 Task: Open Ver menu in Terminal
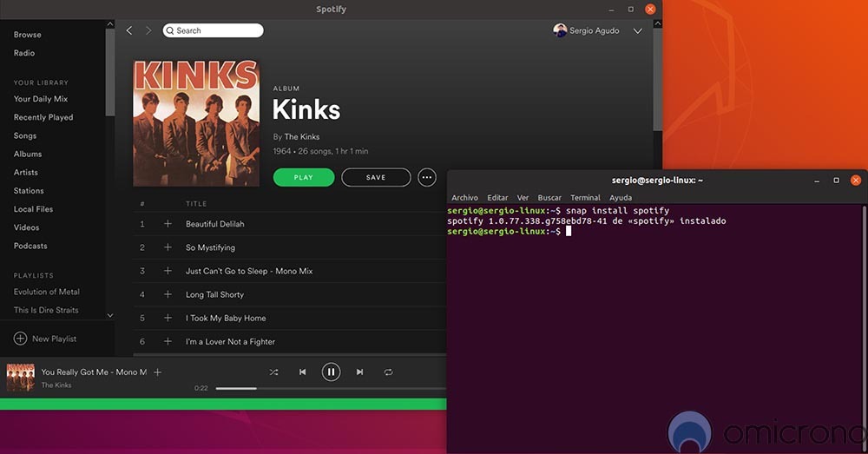523,198
